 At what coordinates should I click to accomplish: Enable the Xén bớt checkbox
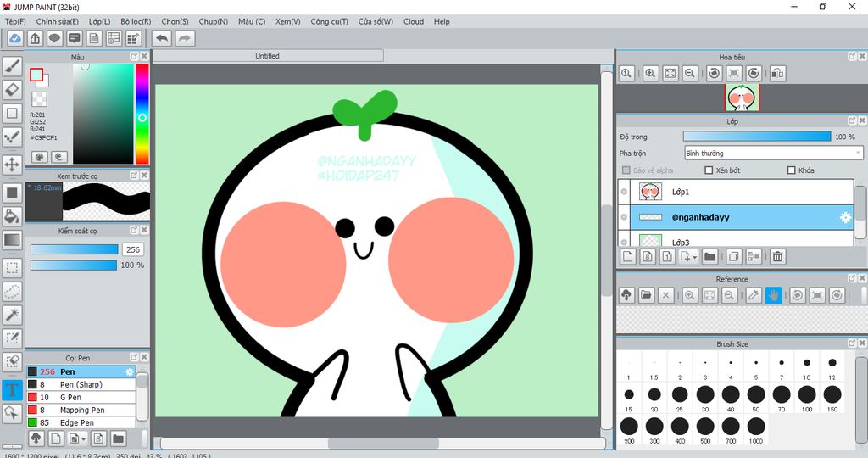click(x=709, y=170)
